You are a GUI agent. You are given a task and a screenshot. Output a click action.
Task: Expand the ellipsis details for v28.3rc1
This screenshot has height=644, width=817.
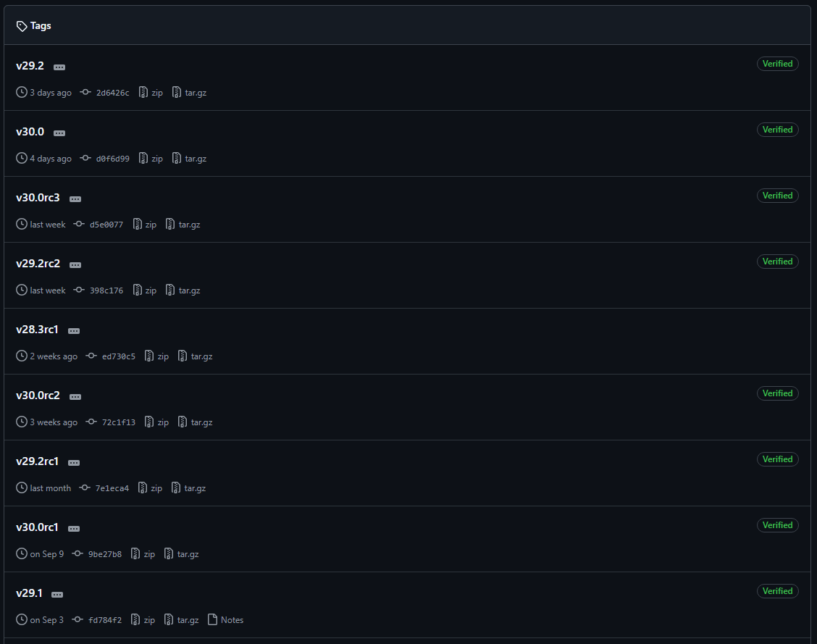point(73,330)
